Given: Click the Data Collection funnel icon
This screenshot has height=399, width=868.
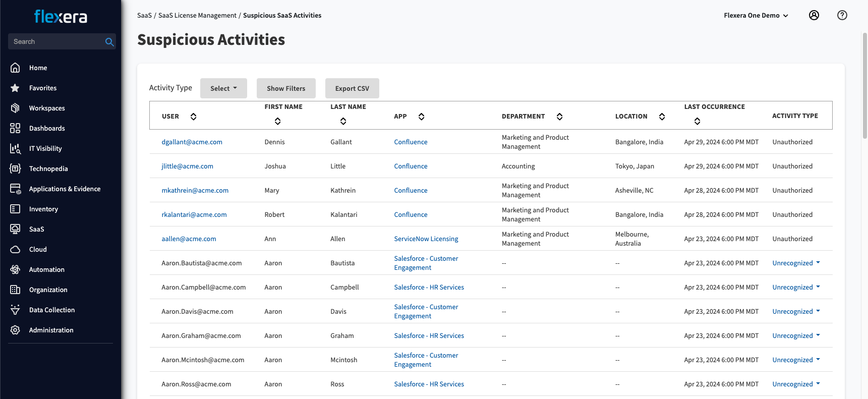Looking at the screenshot, I should [x=15, y=310].
